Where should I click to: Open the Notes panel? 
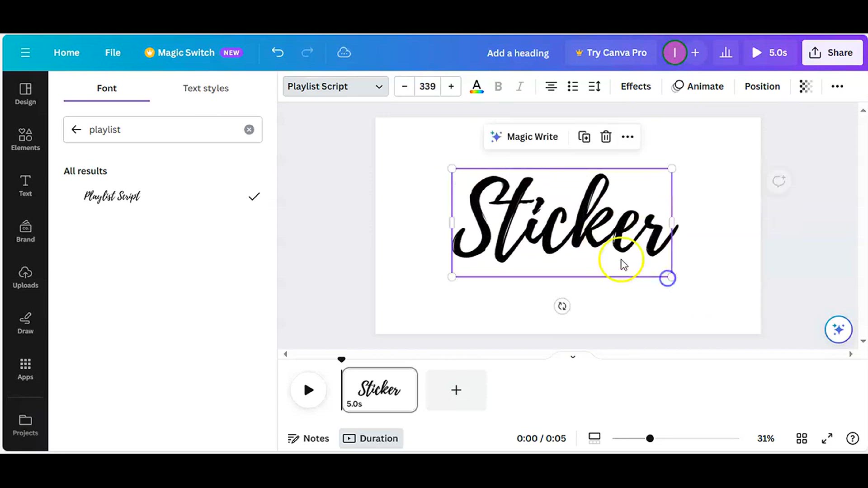[x=308, y=438]
